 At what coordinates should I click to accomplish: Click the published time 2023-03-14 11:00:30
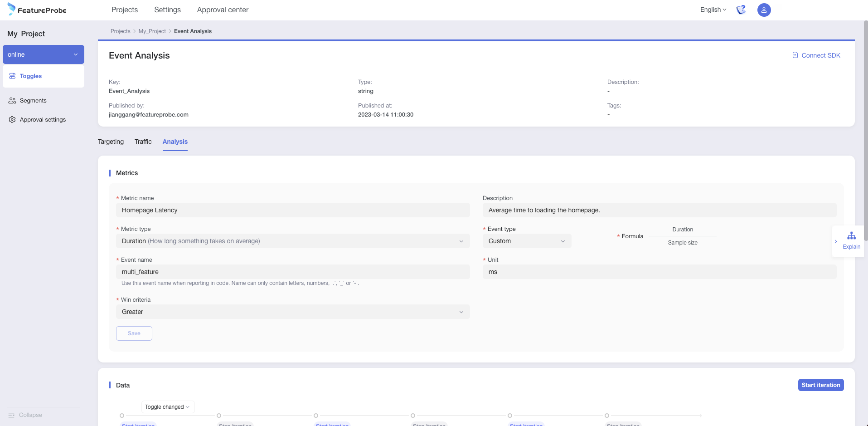pyautogui.click(x=386, y=114)
